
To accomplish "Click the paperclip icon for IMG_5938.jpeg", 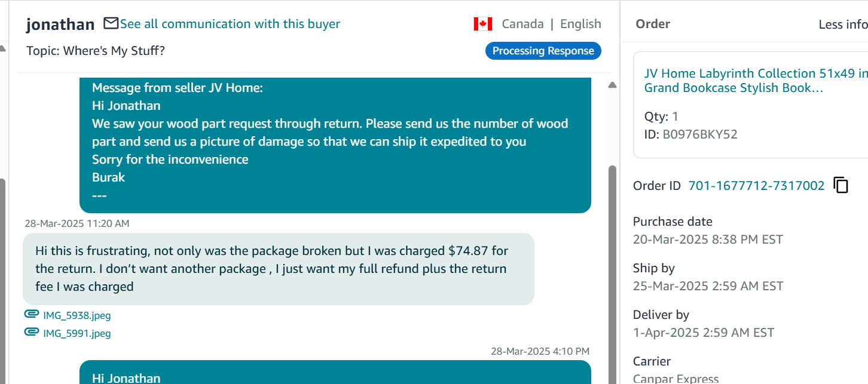I will click(x=31, y=315).
